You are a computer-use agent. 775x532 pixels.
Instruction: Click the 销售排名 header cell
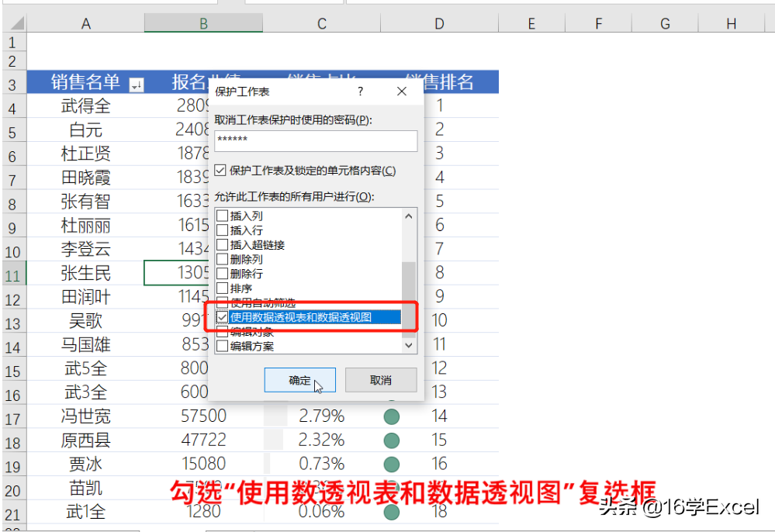[x=439, y=82]
